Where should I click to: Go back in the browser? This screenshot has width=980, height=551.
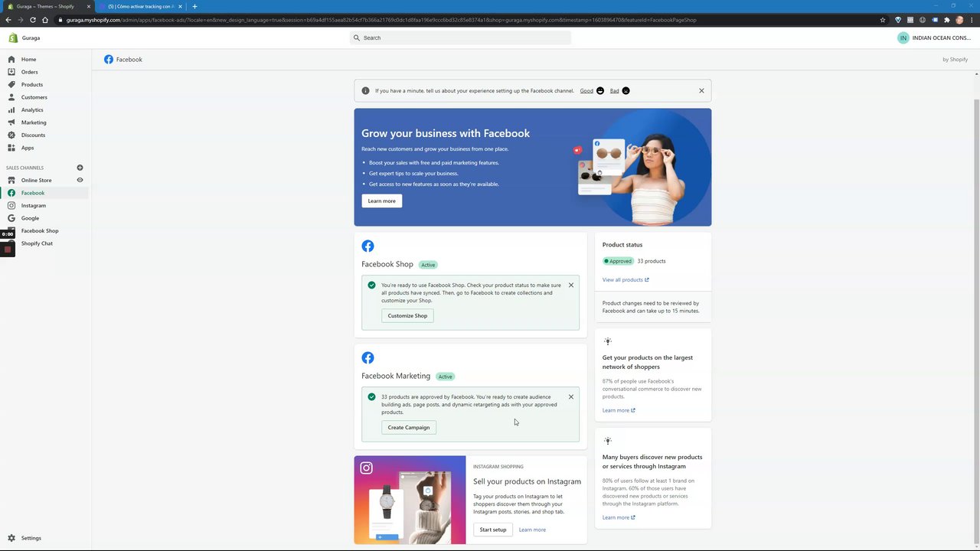(x=8, y=20)
